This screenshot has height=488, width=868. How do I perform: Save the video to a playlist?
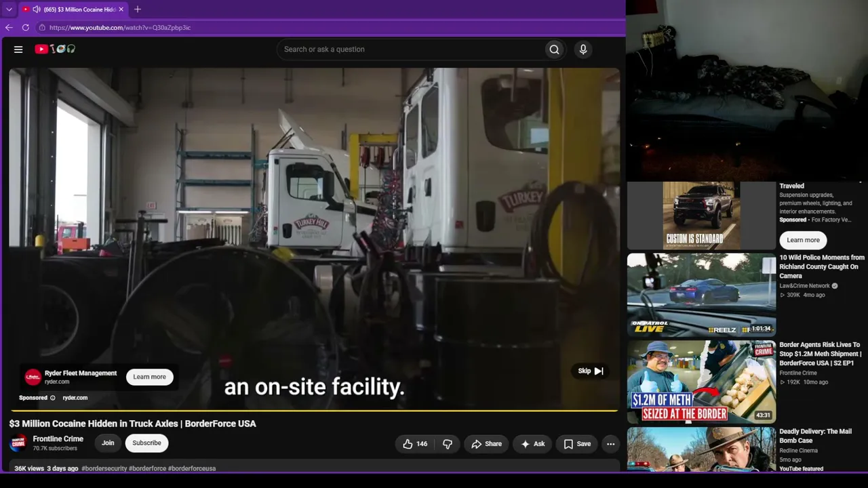(x=577, y=444)
